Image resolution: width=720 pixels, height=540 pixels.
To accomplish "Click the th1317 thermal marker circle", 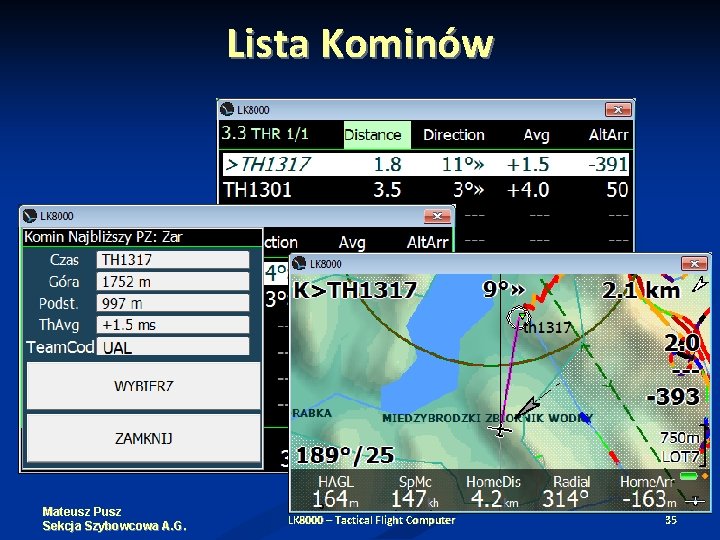I will tap(518, 317).
